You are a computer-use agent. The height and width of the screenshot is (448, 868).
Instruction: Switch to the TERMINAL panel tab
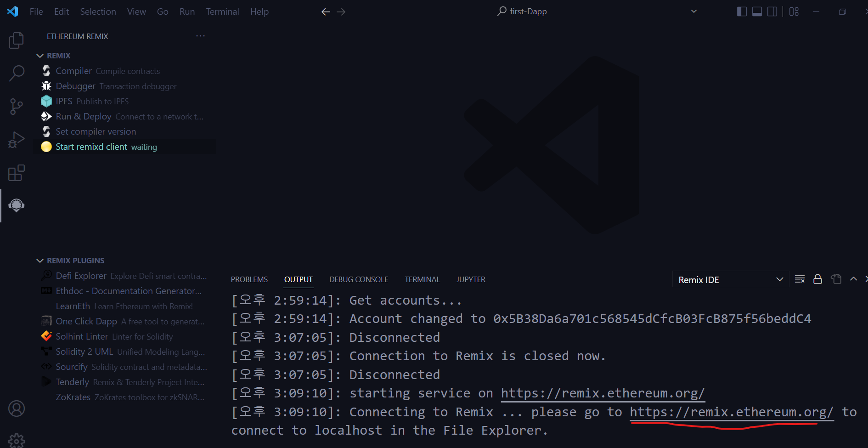(x=423, y=279)
